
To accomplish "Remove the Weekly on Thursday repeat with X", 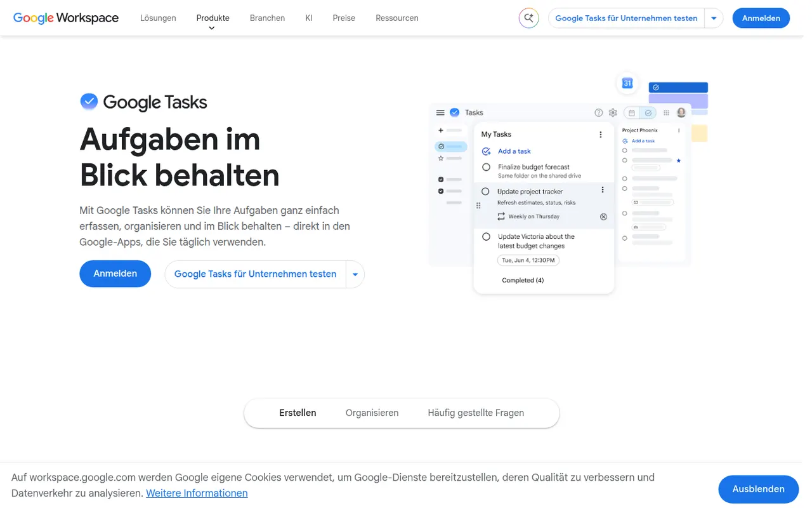I will point(603,217).
